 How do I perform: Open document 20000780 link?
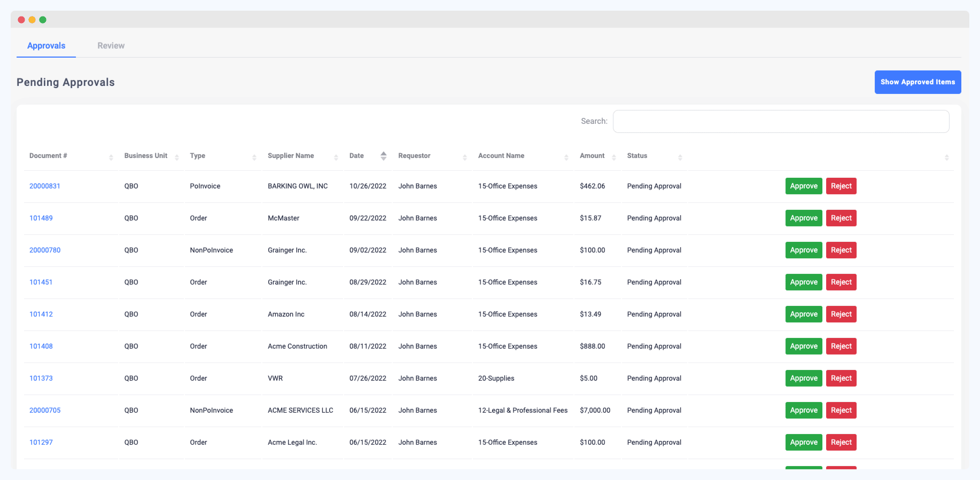tap(45, 250)
